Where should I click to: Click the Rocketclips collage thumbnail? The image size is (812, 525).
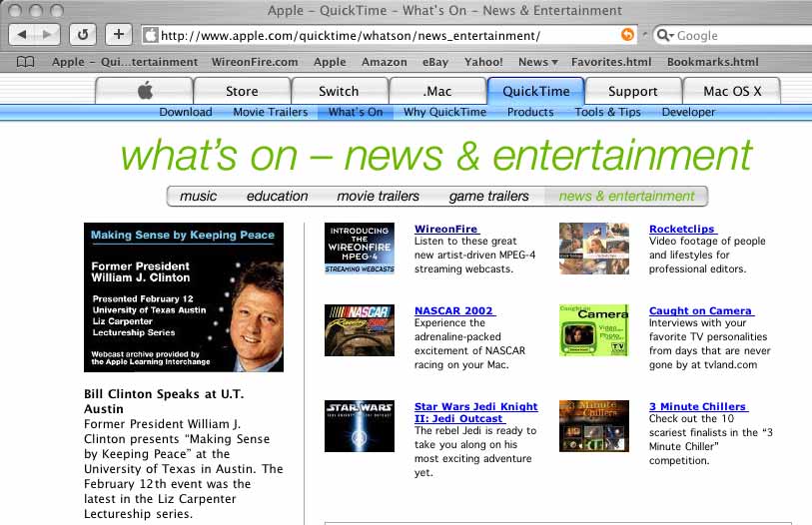pos(594,249)
